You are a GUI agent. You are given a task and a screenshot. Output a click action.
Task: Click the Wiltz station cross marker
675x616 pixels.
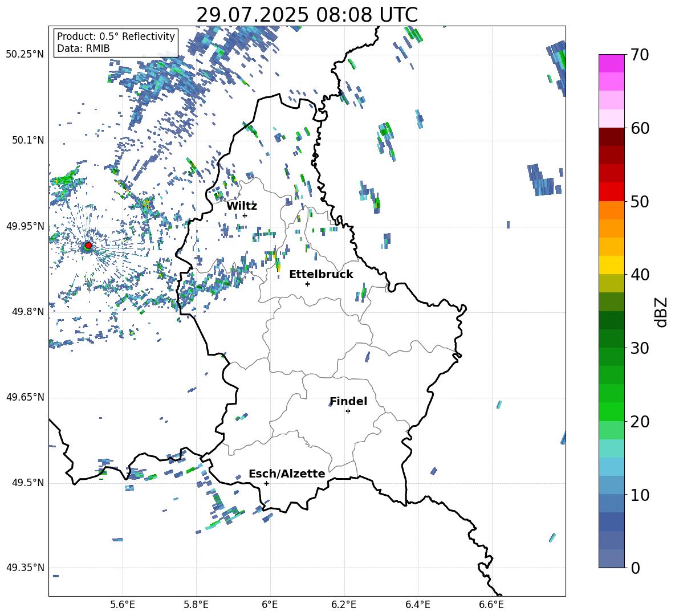pyautogui.click(x=245, y=215)
